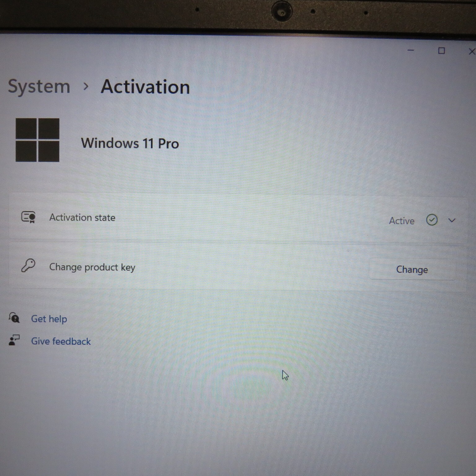Click the "Change product key" label

click(x=92, y=267)
